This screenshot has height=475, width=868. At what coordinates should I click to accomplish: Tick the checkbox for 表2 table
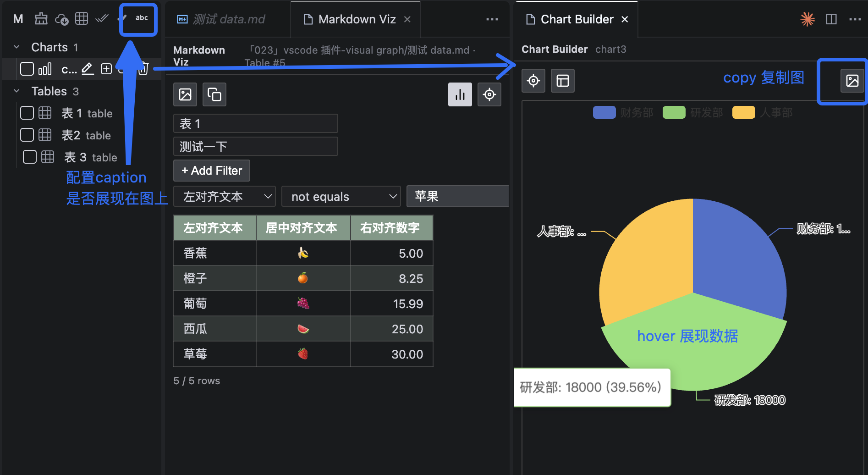(27, 135)
